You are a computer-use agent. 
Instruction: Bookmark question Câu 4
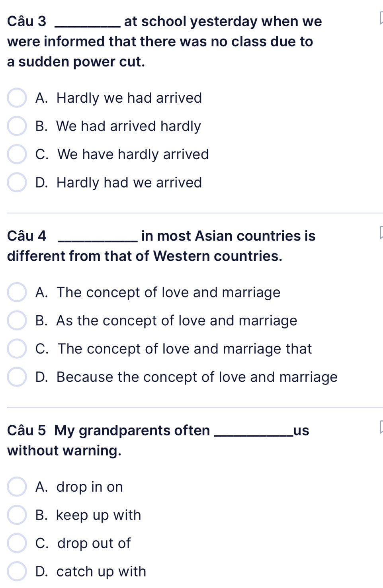point(381,234)
